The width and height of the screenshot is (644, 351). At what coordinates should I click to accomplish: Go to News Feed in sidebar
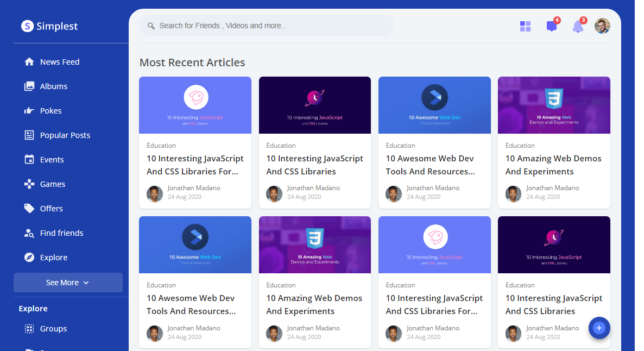[x=60, y=62]
